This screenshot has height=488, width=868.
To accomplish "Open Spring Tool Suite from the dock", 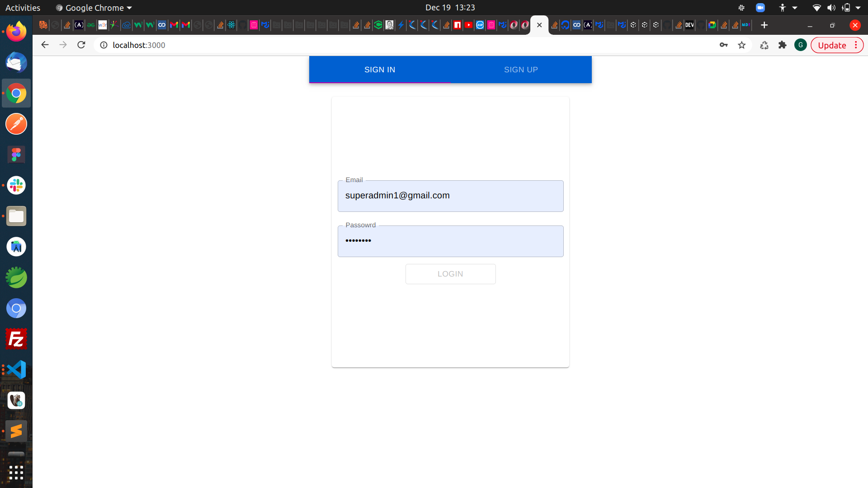I will 16,277.
